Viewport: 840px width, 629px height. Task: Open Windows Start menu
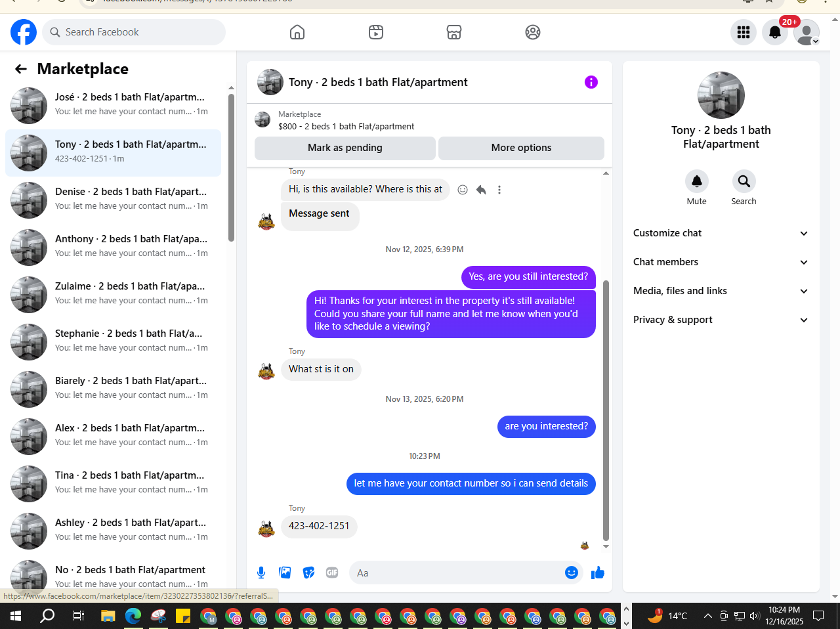(16, 616)
